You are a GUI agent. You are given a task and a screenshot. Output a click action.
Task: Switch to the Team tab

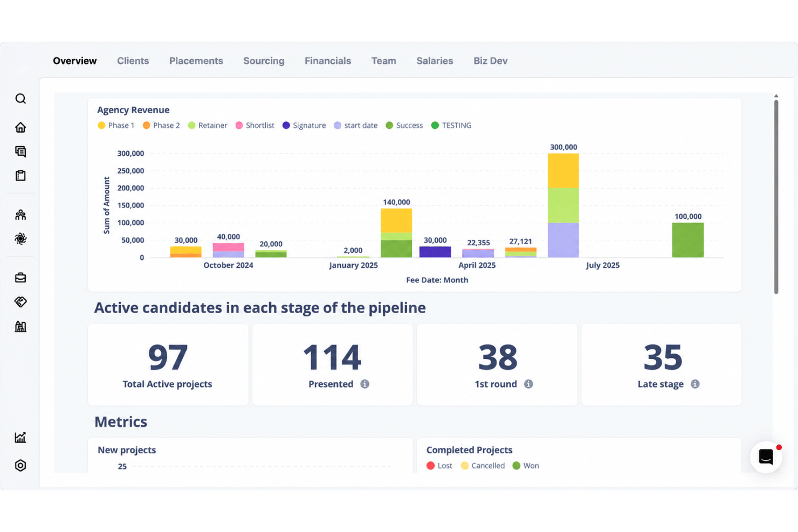(x=384, y=61)
